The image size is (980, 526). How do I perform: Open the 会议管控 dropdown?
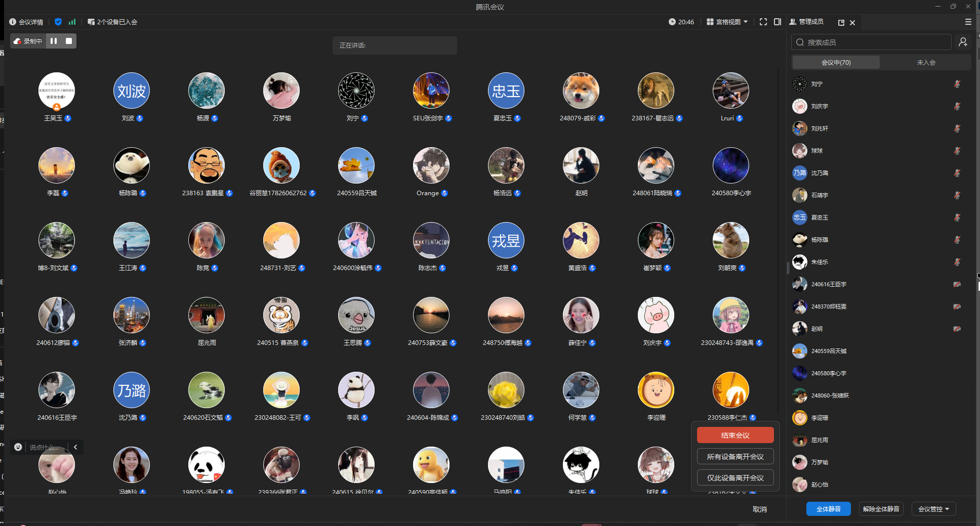pyautogui.click(x=933, y=509)
